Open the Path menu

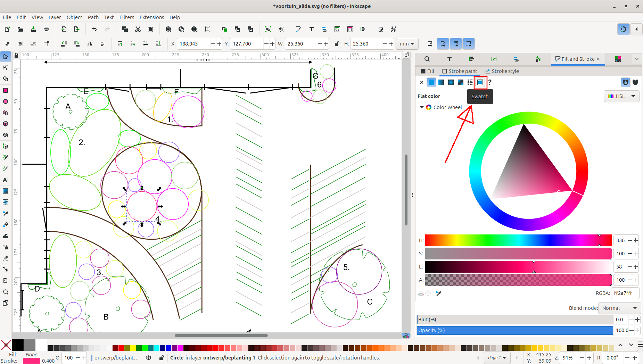point(93,17)
